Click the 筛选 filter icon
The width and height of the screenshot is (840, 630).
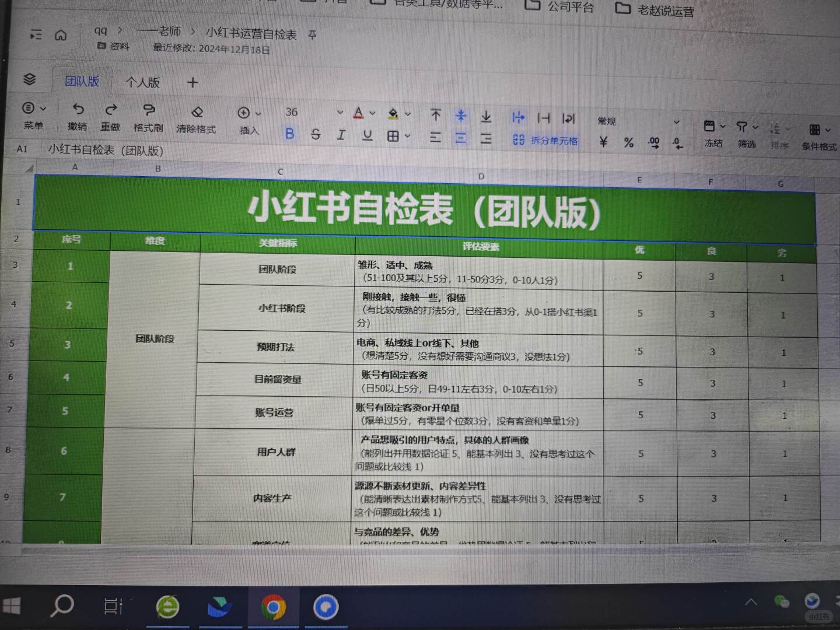(x=742, y=127)
